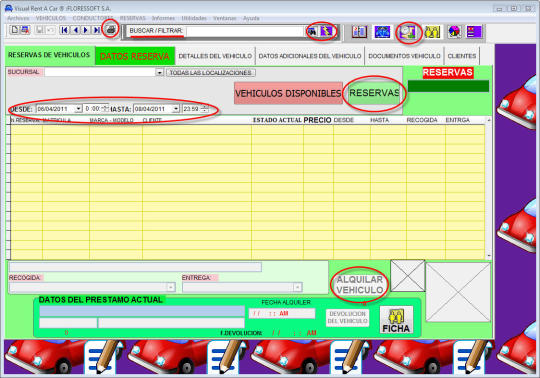Click the VEHICULOS DISPONIBLES button
The width and height of the screenshot is (540, 378).
(288, 93)
